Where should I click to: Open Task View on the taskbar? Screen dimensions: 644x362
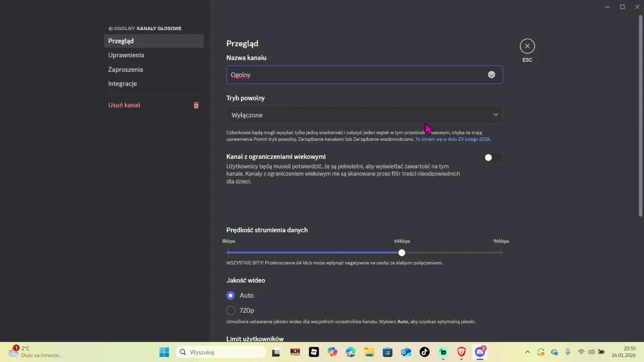coord(276,352)
